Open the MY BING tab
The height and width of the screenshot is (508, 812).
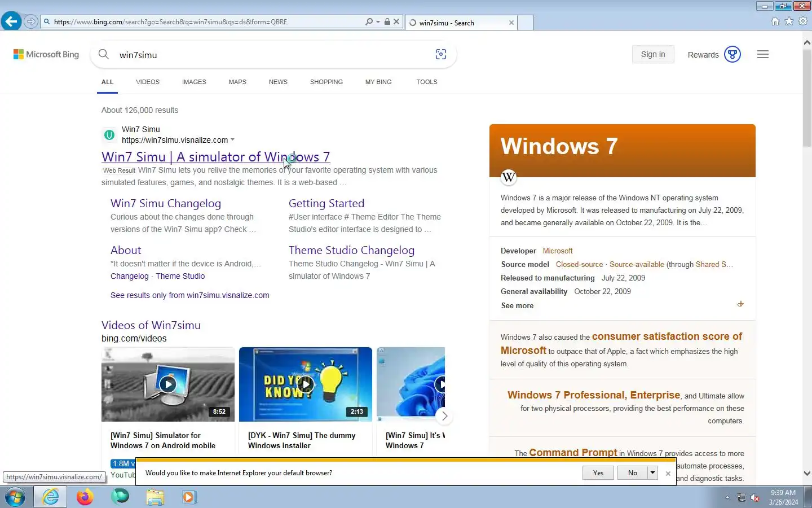coord(378,82)
